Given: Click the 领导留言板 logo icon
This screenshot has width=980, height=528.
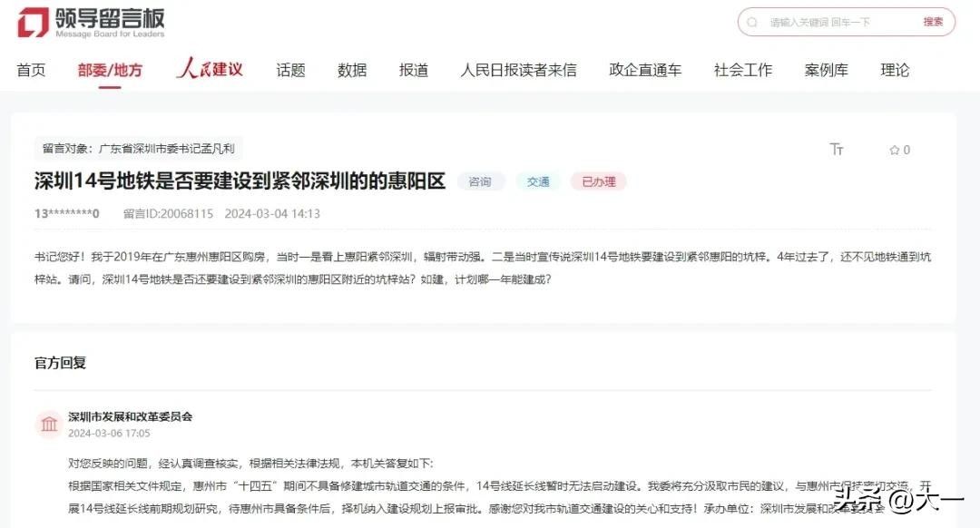Looking at the screenshot, I should [x=33, y=23].
